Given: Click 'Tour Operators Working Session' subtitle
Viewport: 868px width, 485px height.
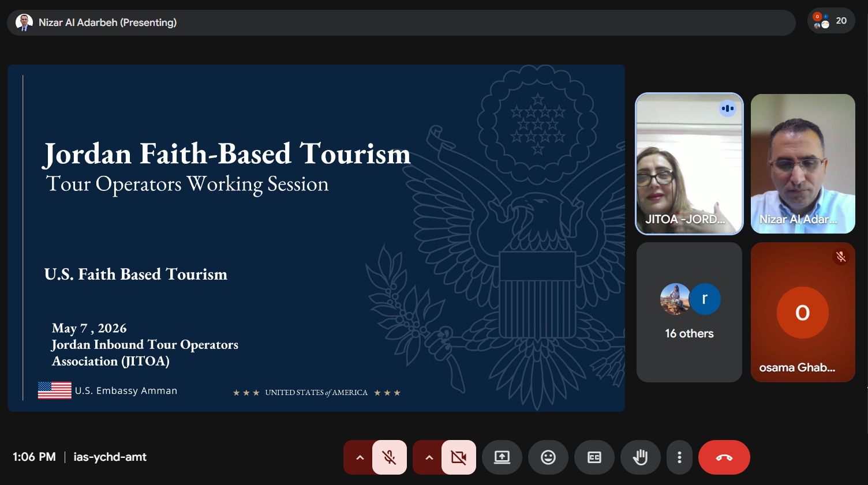Looking at the screenshot, I should tap(188, 184).
